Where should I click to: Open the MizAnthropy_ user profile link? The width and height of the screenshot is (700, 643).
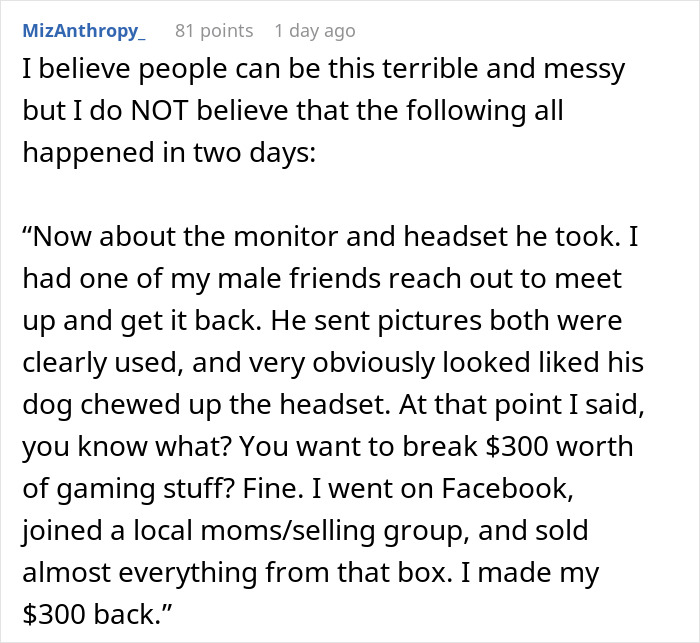click(x=84, y=31)
